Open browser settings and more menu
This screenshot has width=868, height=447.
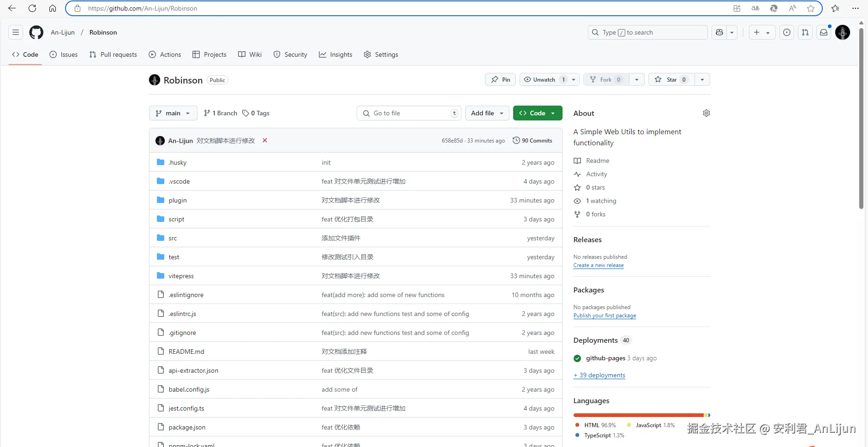click(x=855, y=8)
